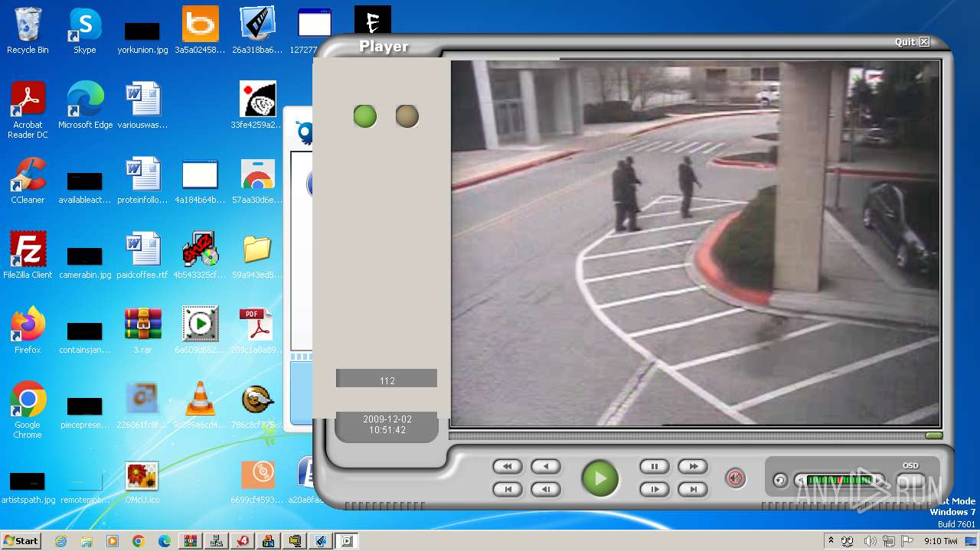Click the fast forward double-arrow button

pyautogui.click(x=693, y=466)
